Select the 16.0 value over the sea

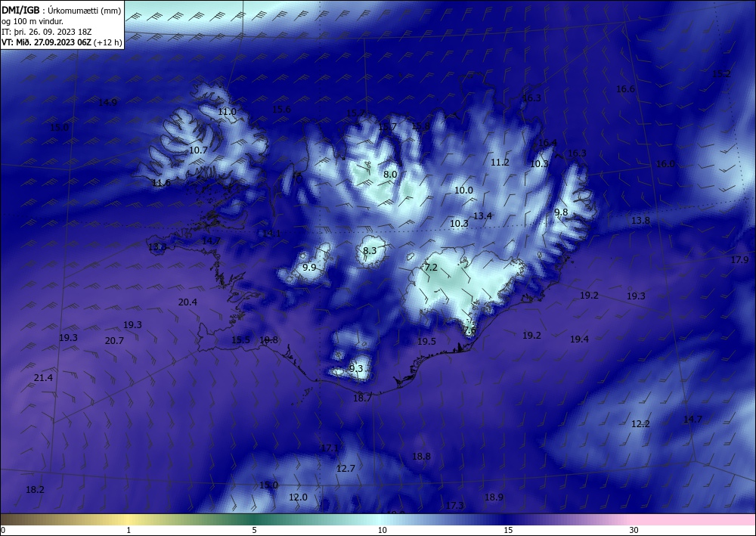(x=665, y=163)
